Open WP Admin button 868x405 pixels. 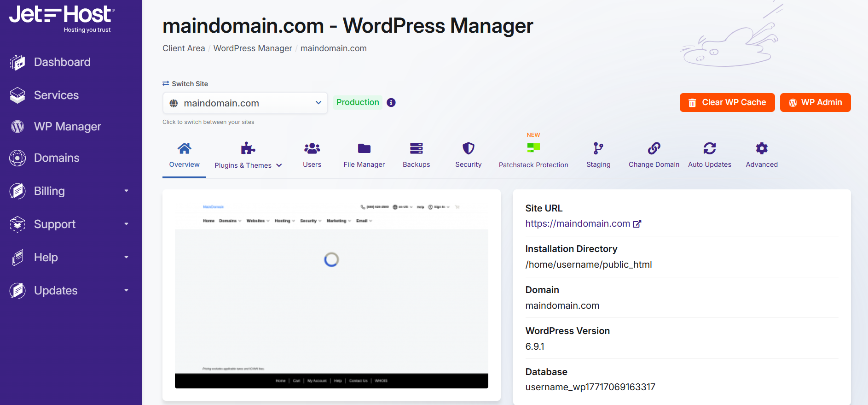pos(815,102)
